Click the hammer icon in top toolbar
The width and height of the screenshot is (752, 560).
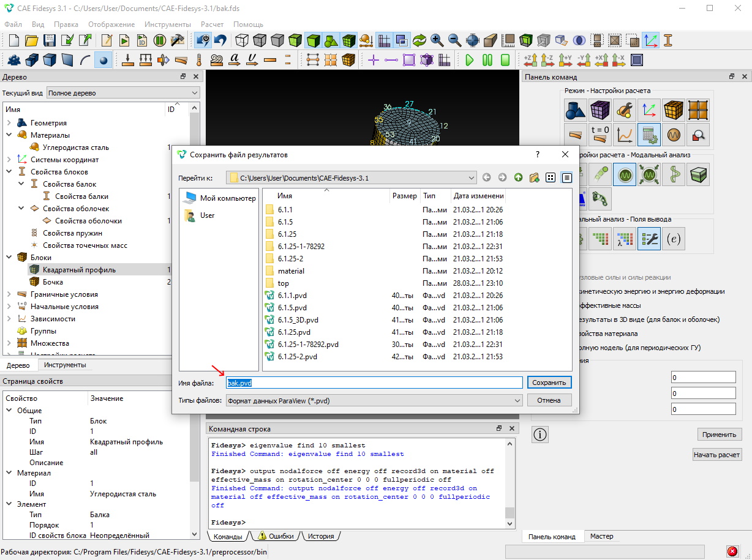(178, 40)
